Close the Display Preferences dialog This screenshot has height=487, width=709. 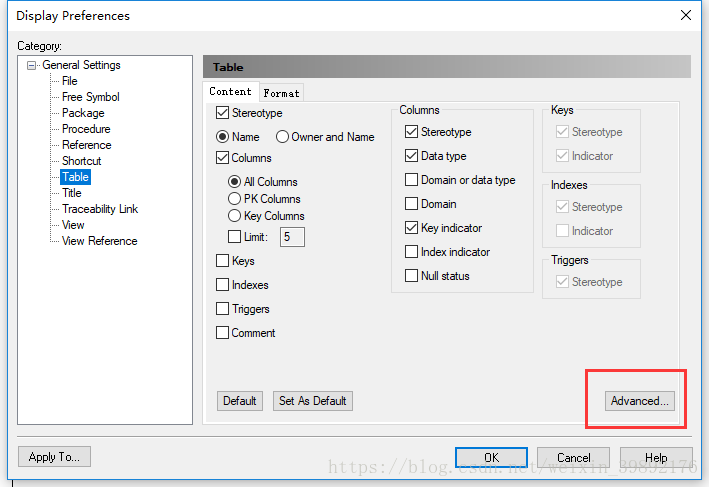tap(685, 15)
